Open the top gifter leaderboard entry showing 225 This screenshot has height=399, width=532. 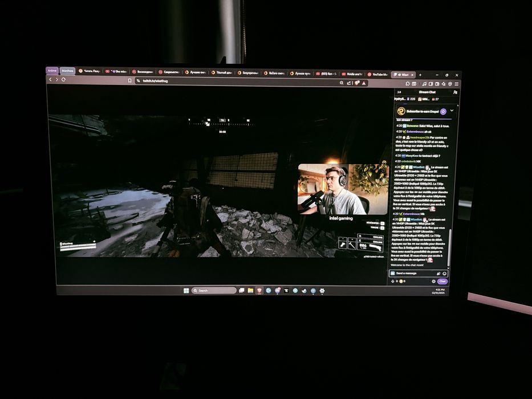click(x=405, y=99)
